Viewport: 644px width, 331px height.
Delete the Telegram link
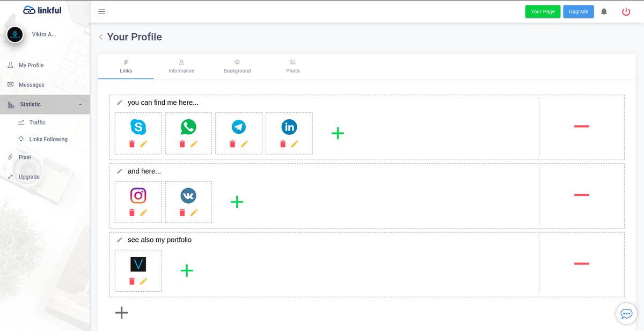232,144
